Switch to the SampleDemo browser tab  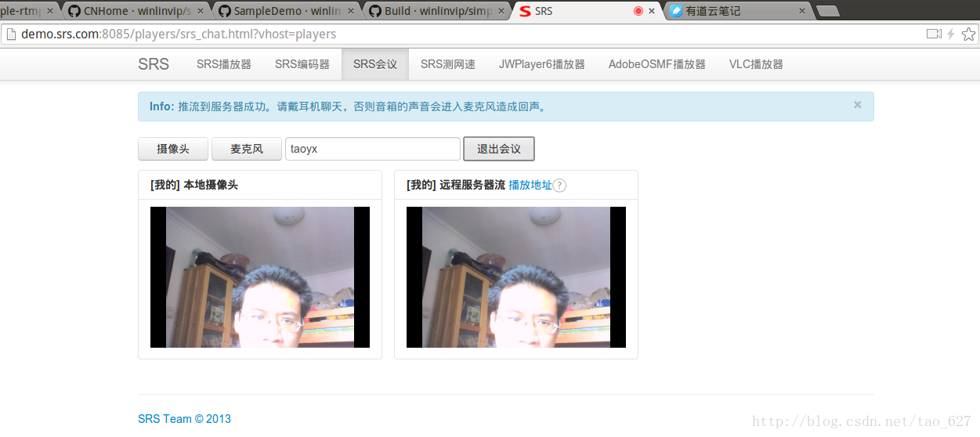pos(287,11)
